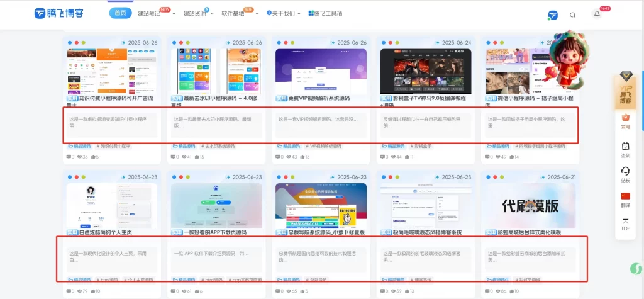The width and height of the screenshot is (644, 299).
Task: Open article 极简毛玻璃液态风格博客系统
Action: tap(427, 232)
